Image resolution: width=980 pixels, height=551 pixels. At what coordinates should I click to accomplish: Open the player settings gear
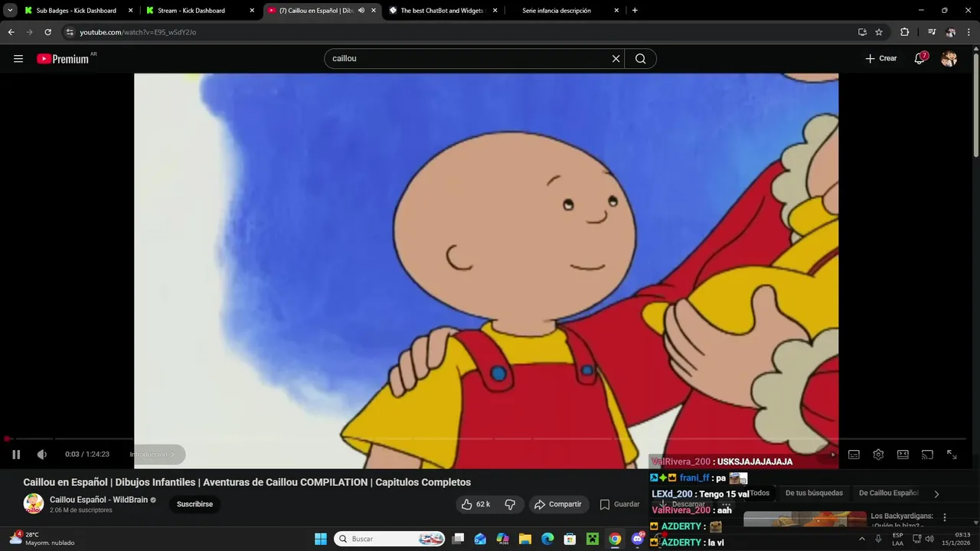pyautogui.click(x=878, y=455)
